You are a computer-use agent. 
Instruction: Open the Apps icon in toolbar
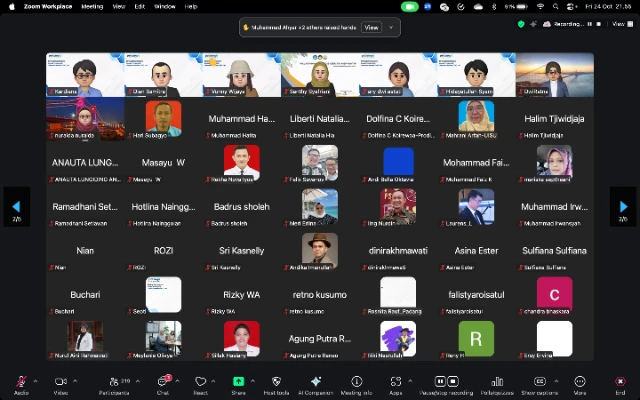(x=396, y=381)
